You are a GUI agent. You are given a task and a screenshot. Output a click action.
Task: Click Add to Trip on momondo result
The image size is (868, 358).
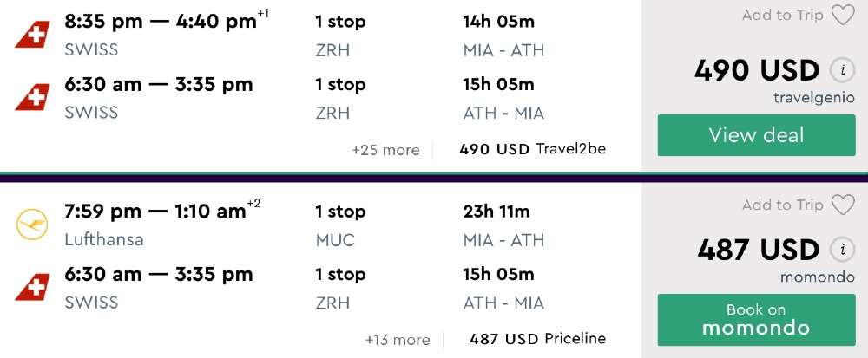pyautogui.click(x=782, y=205)
